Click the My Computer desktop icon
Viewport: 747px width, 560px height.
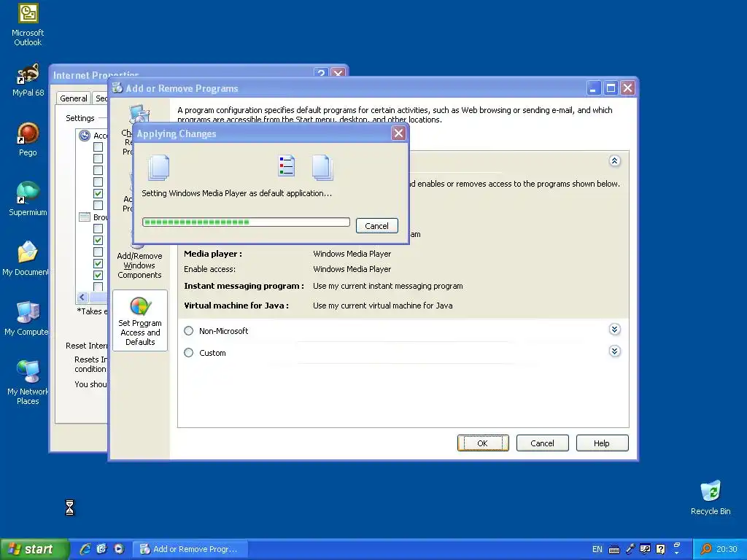click(27, 318)
